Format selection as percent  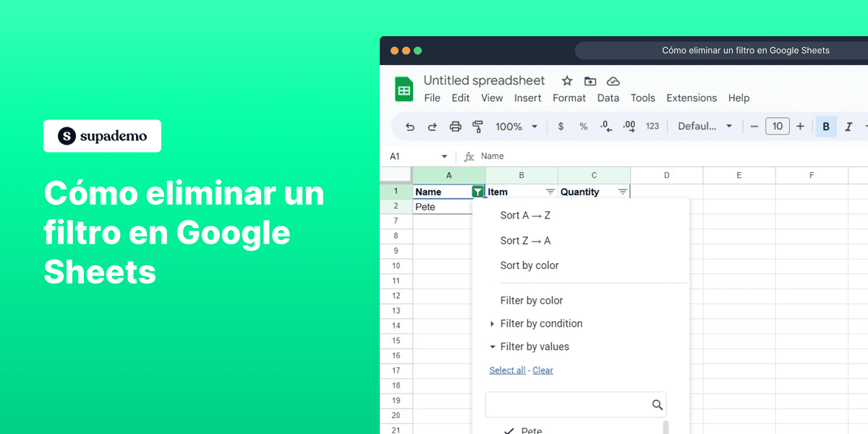pos(583,126)
